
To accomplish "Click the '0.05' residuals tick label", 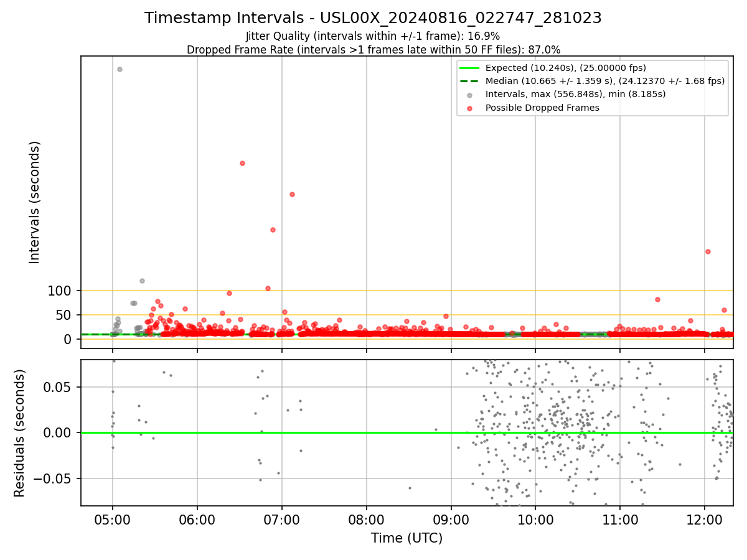I will (60, 387).
